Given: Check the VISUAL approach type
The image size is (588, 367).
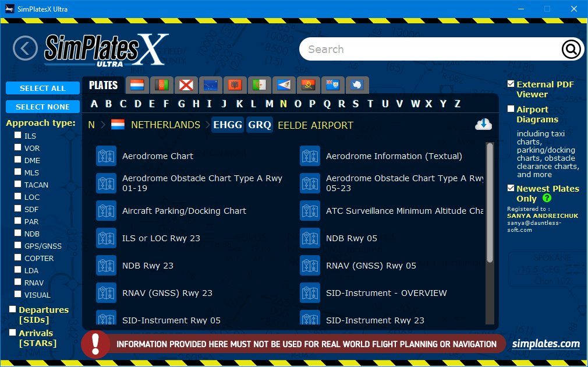Looking at the screenshot, I should click(x=17, y=294).
